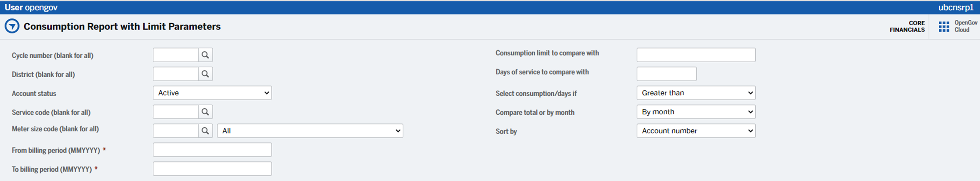Screen dimensions: 980x181
Task: Click the District lookup magnifier icon
Action: [205, 74]
